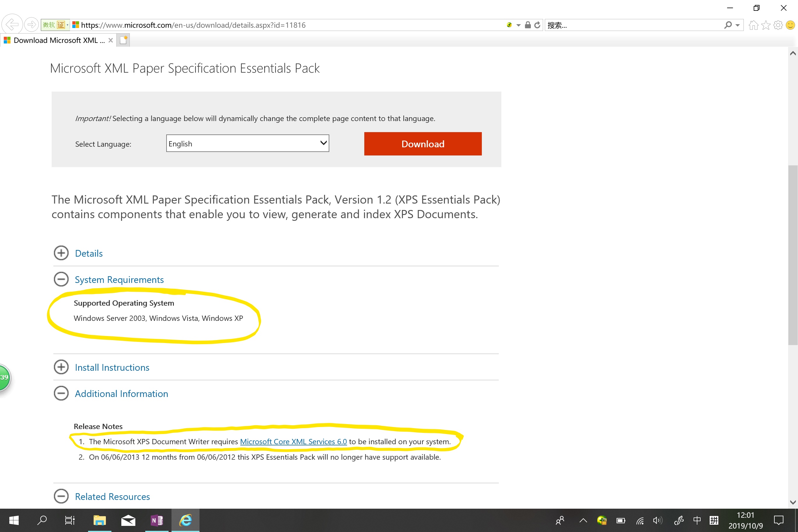
Task: Open the tools gear icon
Action: [778, 25]
